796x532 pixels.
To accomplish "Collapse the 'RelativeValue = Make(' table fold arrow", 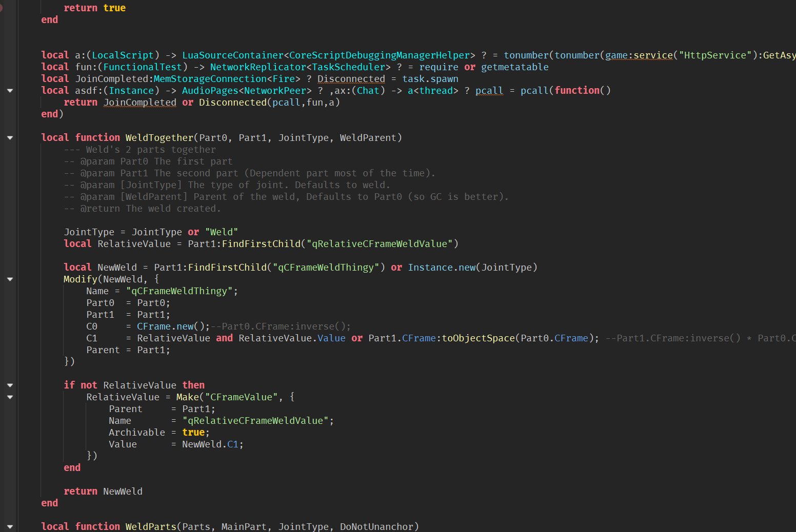I will [x=10, y=397].
